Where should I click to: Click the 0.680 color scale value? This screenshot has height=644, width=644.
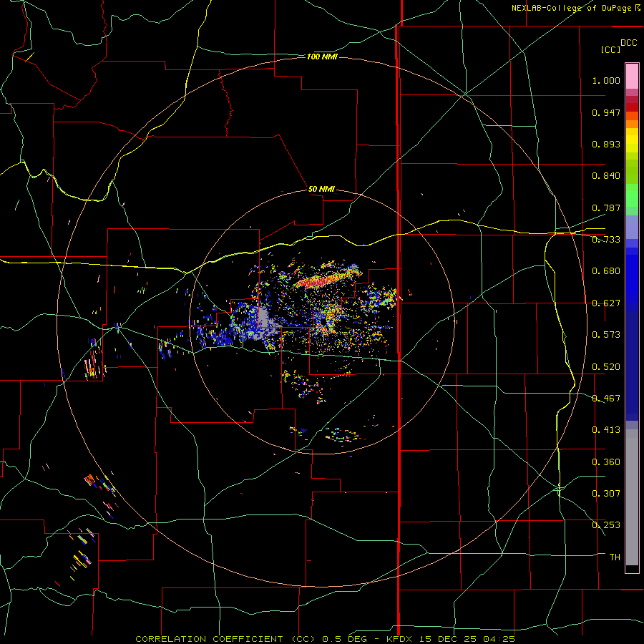point(606,271)
